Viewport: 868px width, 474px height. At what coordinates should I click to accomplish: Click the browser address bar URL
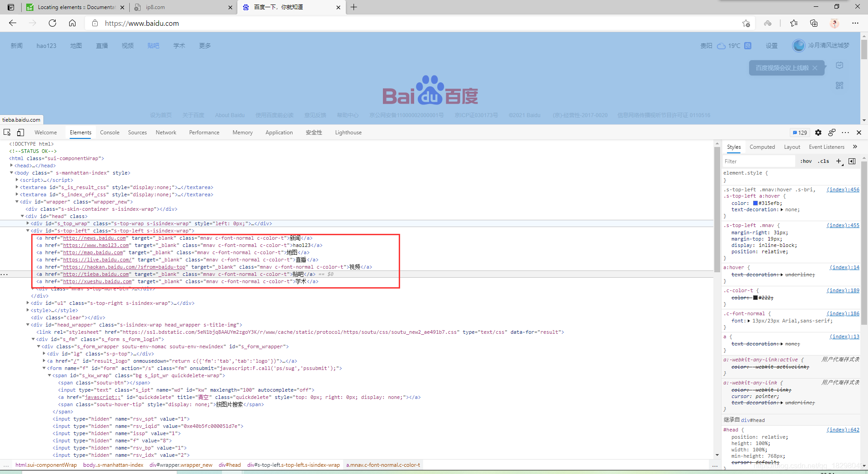click(x=142, y=23)
